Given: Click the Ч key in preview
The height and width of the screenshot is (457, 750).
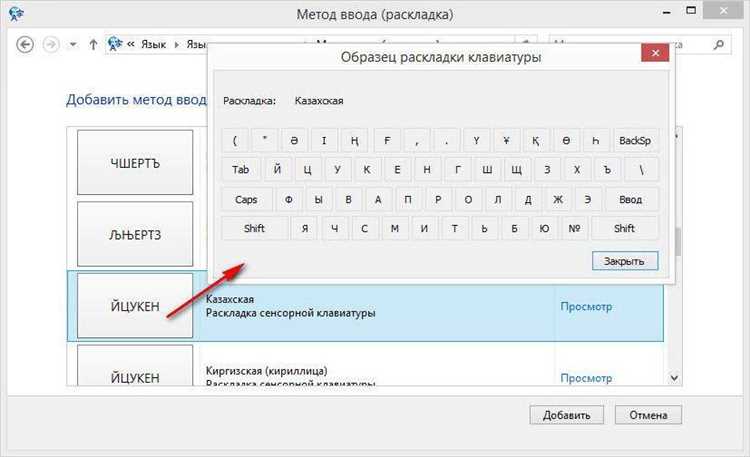Looking at the screenshot, I should point(334,228).
